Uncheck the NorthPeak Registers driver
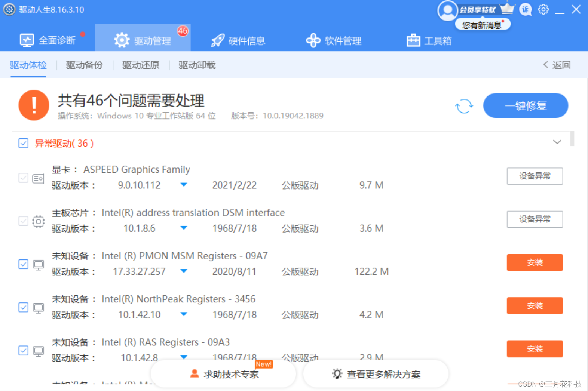 click(23, 307)
